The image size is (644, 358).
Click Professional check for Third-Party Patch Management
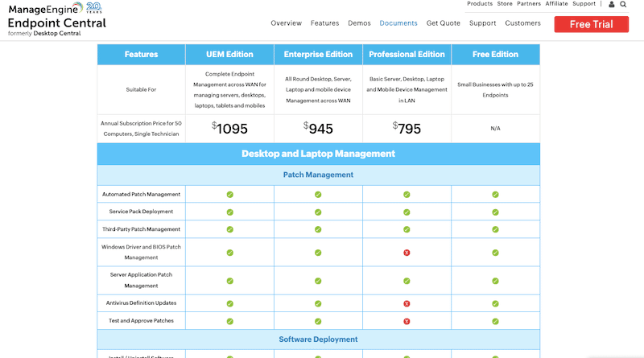click(x=407, y=229)
